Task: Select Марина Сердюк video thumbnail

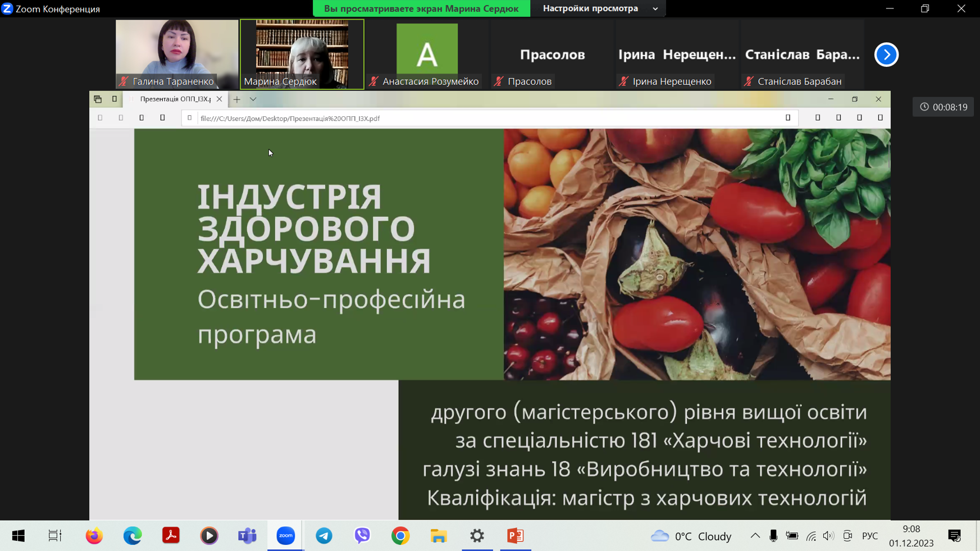Action: click(302, 54)
